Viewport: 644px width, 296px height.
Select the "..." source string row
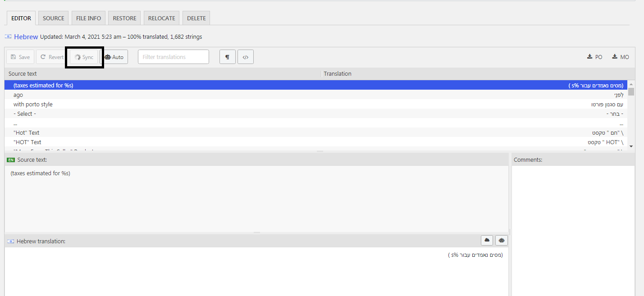pyautogui.click(x=315, y=123)
